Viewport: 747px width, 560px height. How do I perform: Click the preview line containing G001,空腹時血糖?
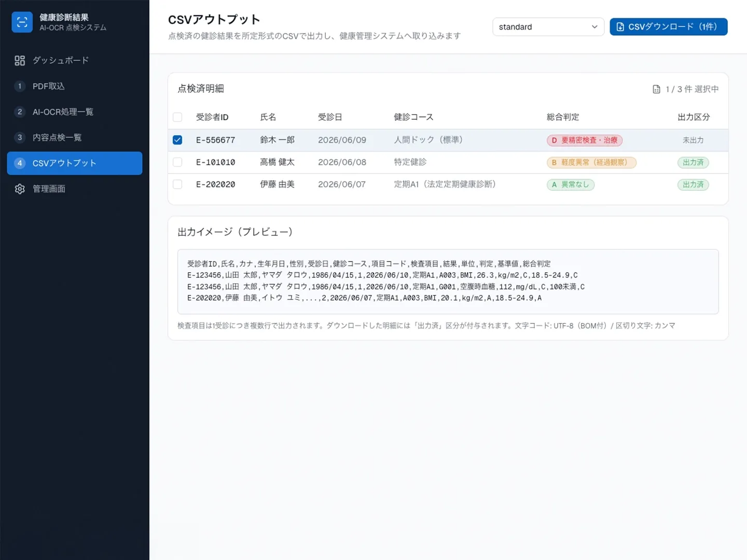(x=386, y=287)
